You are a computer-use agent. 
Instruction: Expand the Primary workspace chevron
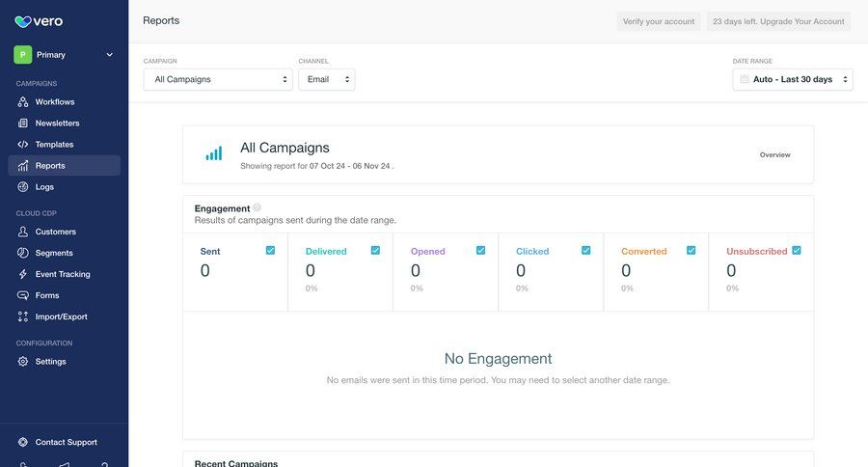coord(110,55)
